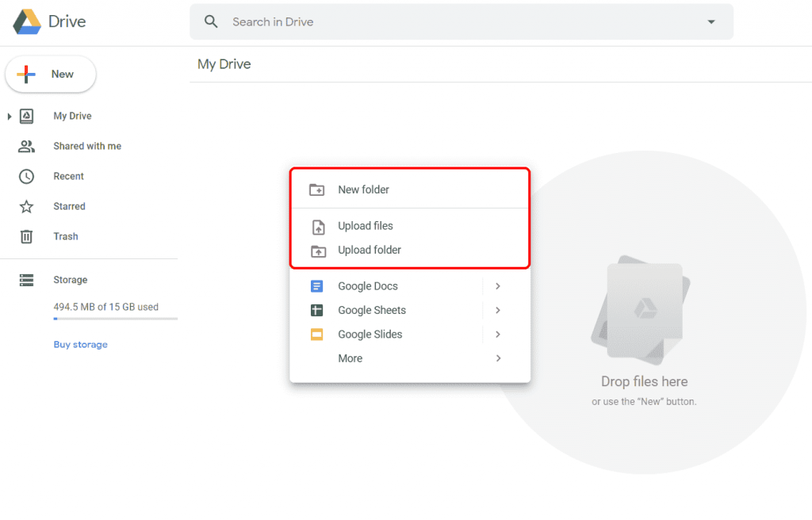
Task: Create a Google Docs document
Action: 410,286
